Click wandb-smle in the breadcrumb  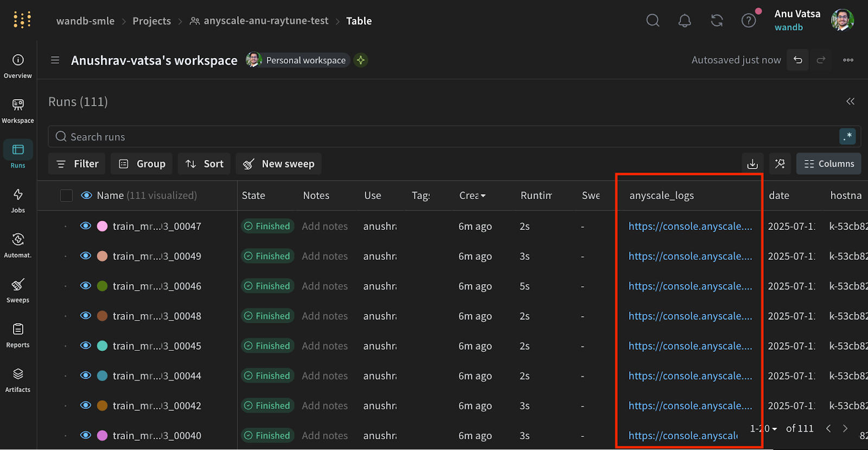pyautogui.click(x=85, y=21)
